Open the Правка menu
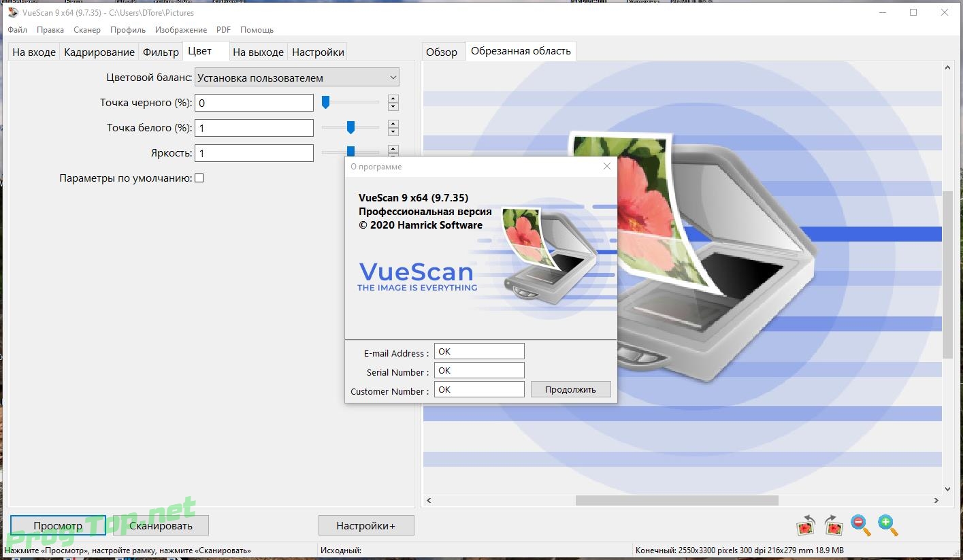This screenshot has height=560, width=963. 50,30
